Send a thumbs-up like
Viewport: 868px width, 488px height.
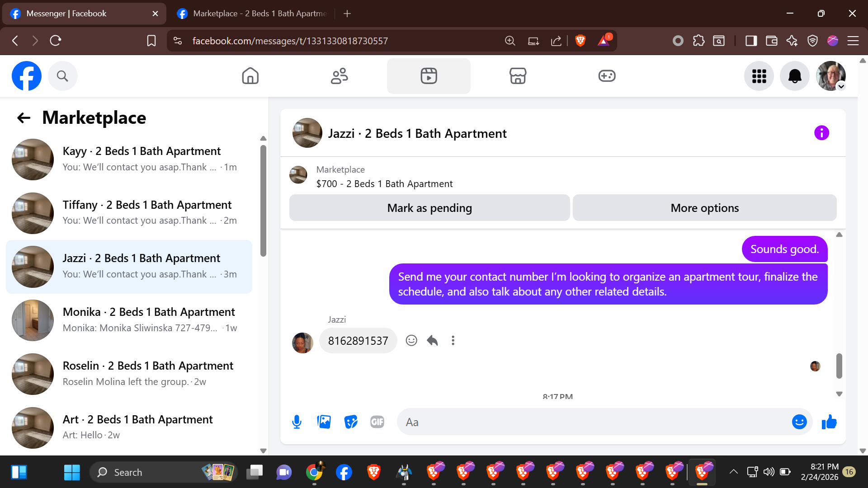tap(829, 422)
